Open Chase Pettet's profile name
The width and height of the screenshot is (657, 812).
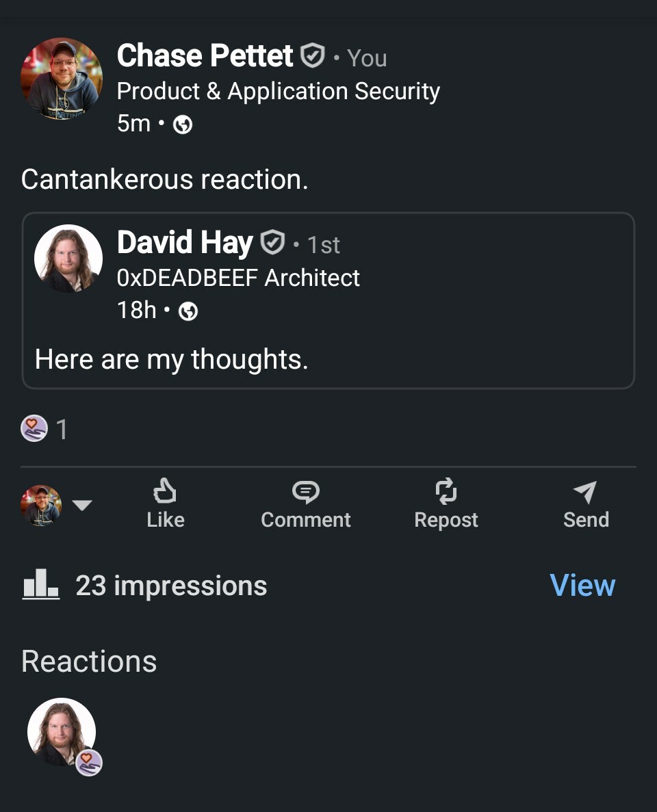point(205,56)
